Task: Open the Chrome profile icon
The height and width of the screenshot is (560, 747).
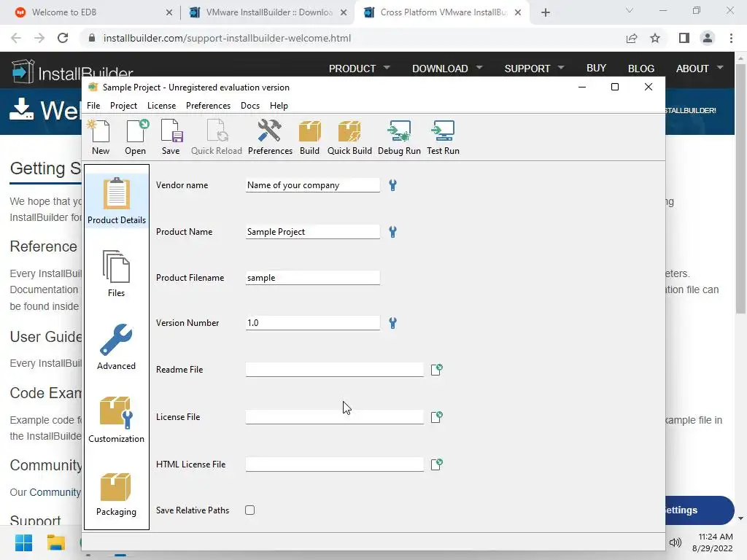Action: (708, 38)
